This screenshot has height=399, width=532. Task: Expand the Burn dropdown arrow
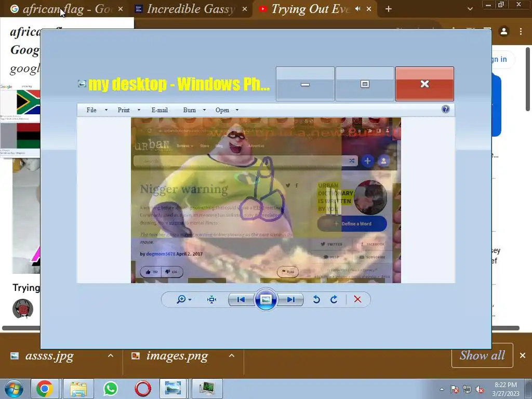(x=204, y=110)
